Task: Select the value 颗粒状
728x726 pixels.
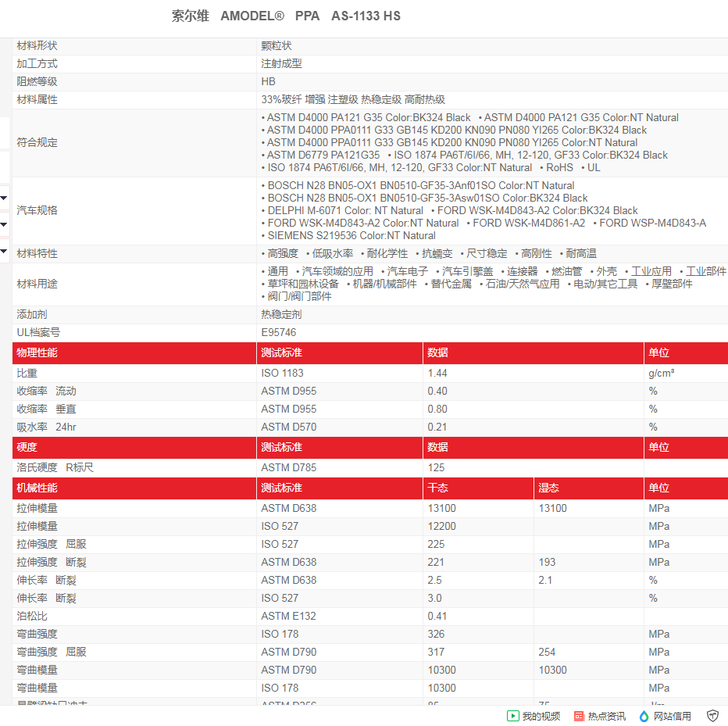Action: pyautogui.click(x=277, y=45)
